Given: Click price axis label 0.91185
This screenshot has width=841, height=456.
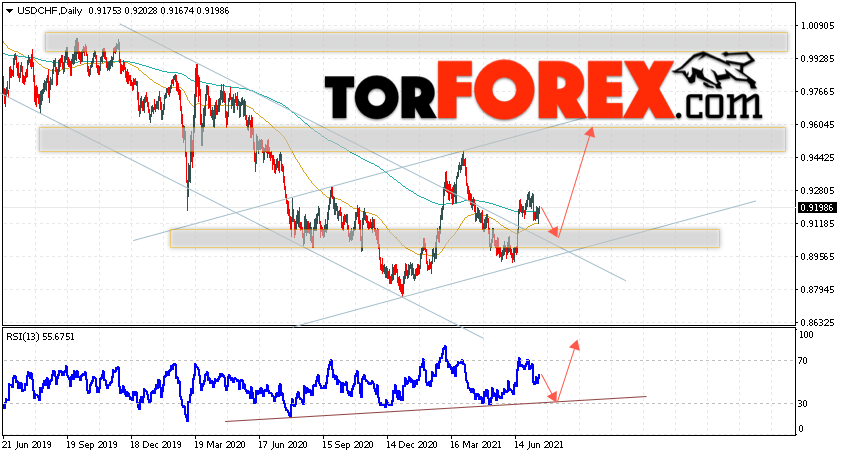Looking at the screenshot, I should coord(817,223).
